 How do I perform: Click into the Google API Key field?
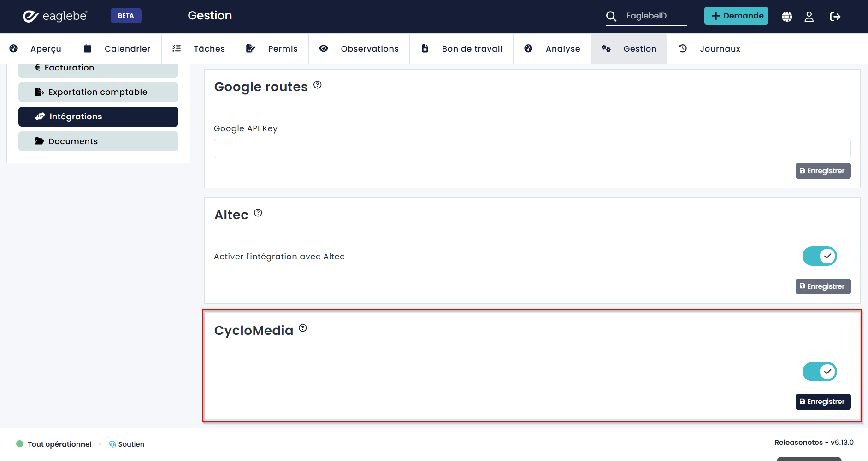tap(532, 148)
